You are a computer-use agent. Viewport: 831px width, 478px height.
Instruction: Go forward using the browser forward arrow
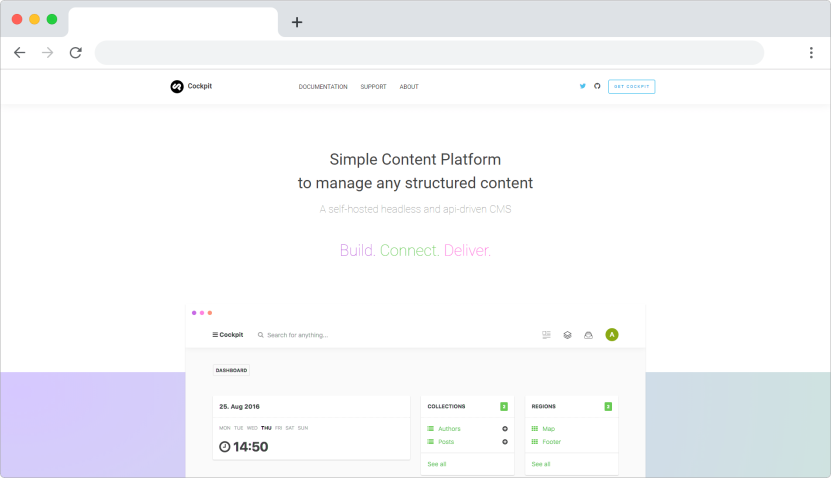pyautogui.click(x=48, y=52)
